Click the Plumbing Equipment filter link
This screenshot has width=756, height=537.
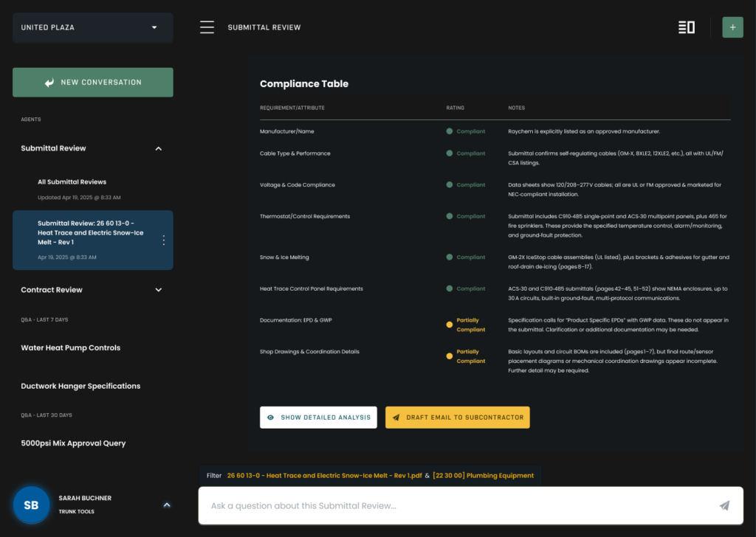(x=483, y=476)
